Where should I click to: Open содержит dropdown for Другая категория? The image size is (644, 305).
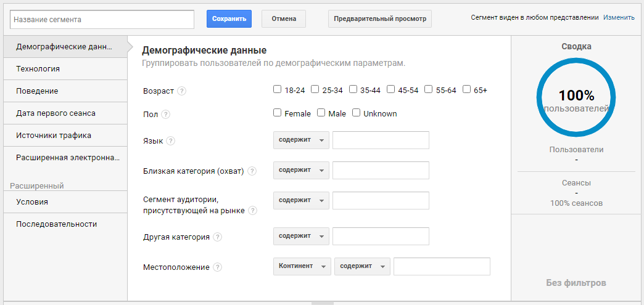pyautogui.click(x=301, y=236)
